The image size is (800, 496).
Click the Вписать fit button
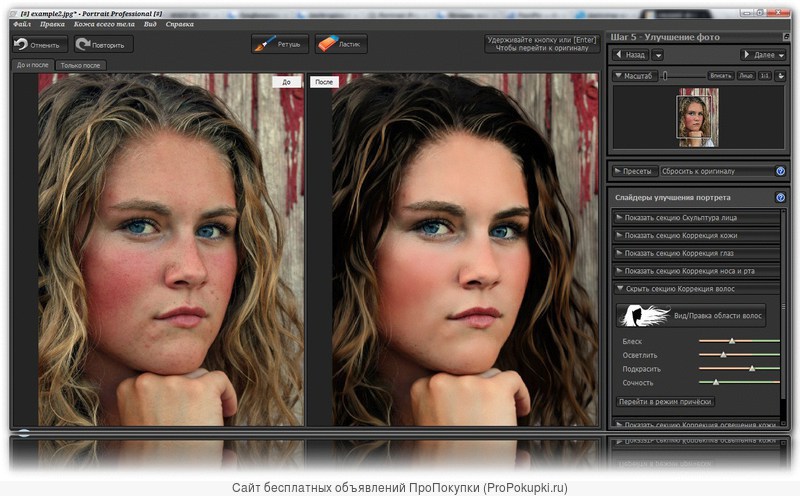(x=720, y=76)
